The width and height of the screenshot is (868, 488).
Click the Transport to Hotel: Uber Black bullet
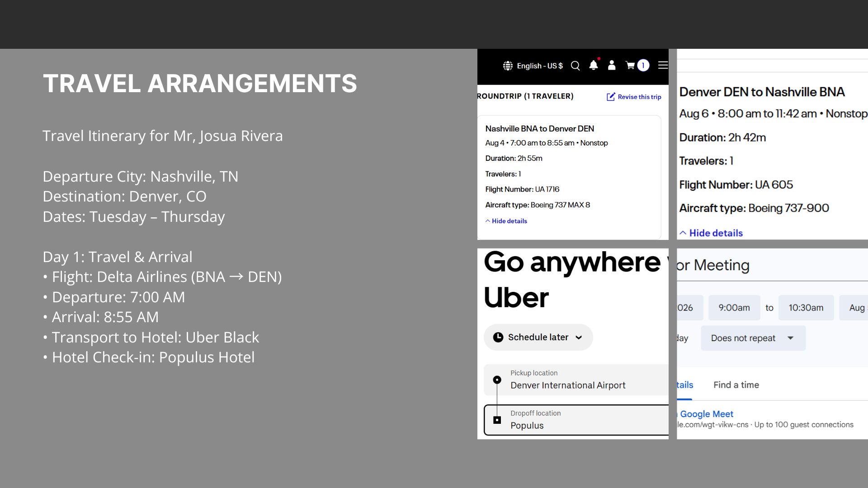tap(151, 338)
